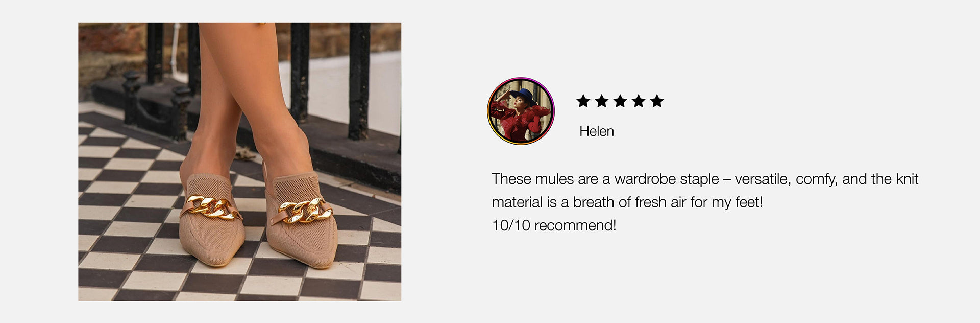980x323 pixels.
Task: Click the first rating star
Action: tap(583, 101)
